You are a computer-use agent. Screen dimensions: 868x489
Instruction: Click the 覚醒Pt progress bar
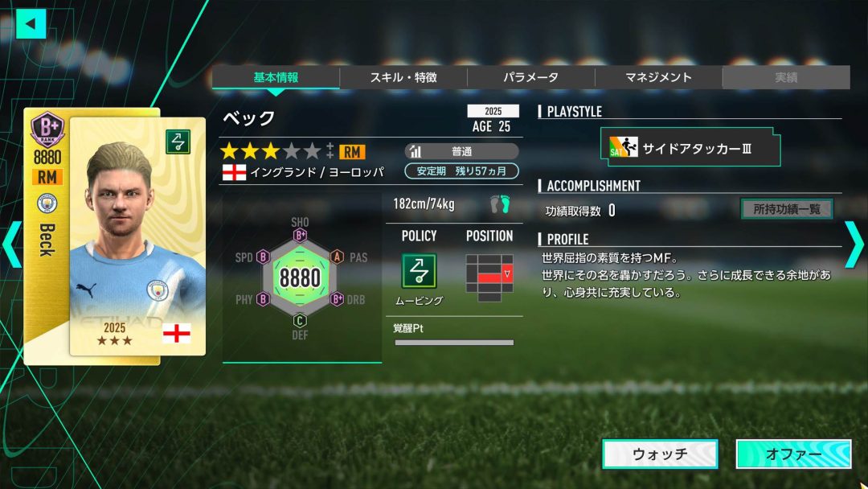454,343
